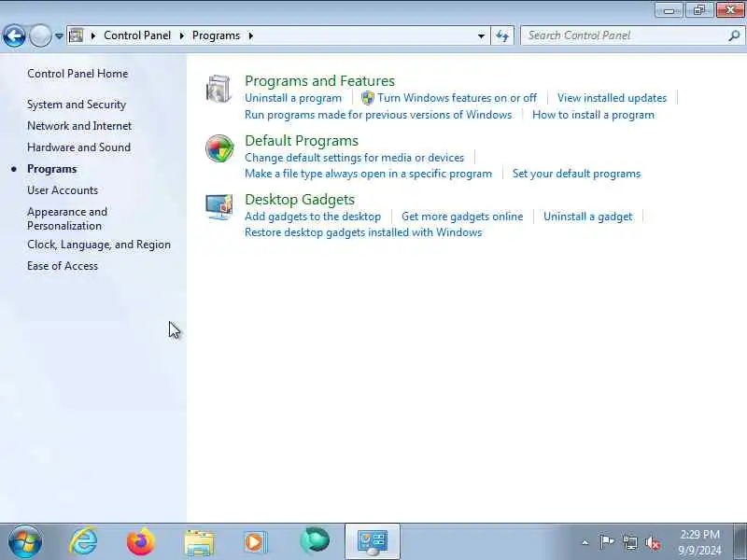
Task: Click How to install a program
Action: [593, 115]
